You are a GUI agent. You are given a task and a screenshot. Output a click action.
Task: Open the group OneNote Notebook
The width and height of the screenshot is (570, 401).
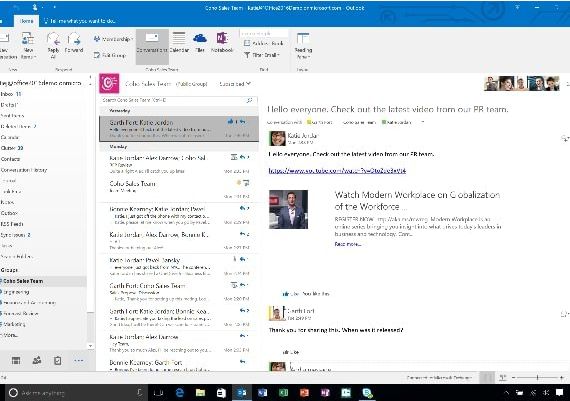point(222,43)
